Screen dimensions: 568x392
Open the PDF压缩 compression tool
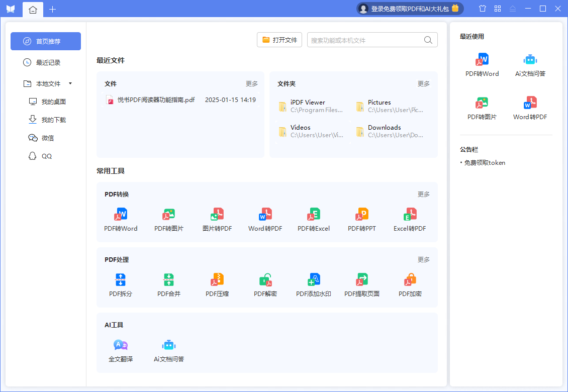pos(217,285)
